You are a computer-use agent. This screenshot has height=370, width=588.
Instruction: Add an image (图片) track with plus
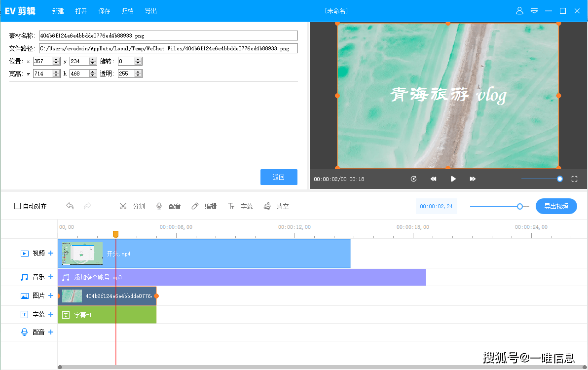[x=51, y=296]
